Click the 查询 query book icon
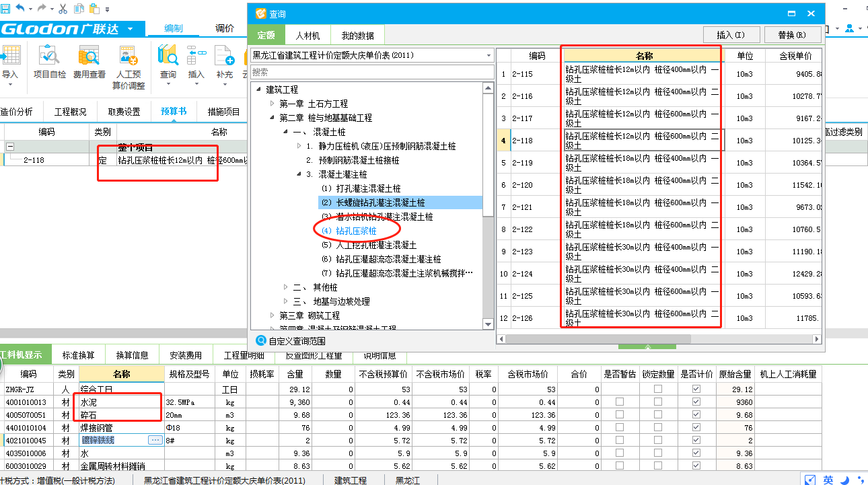The image size is (868, 485). pos(168,55)
